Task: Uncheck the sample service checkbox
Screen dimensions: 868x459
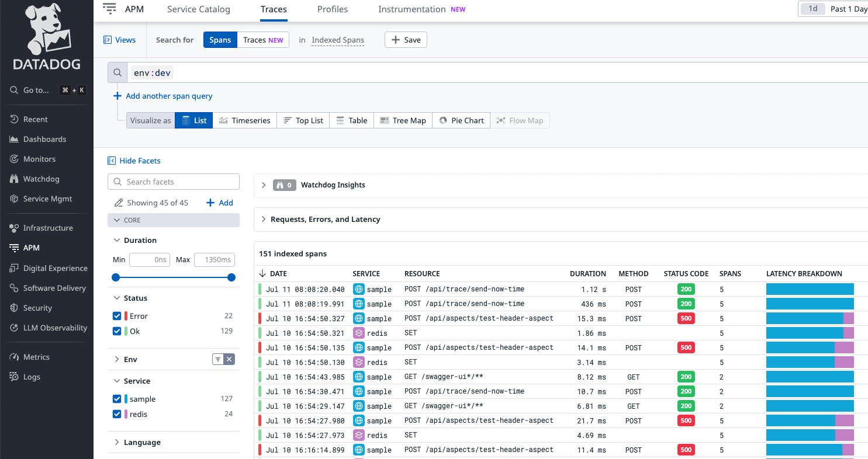Action: pyautogui.click(x=117, y=399)
